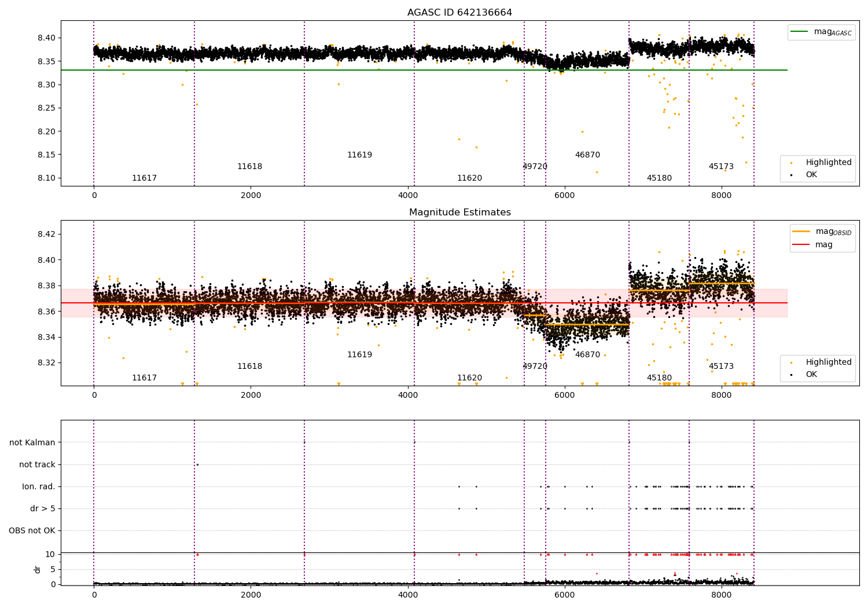This screenshot has height=608, width=868.
Task: Click obsid label 11620 in middle plot
Action: click(x=469, y=378)
